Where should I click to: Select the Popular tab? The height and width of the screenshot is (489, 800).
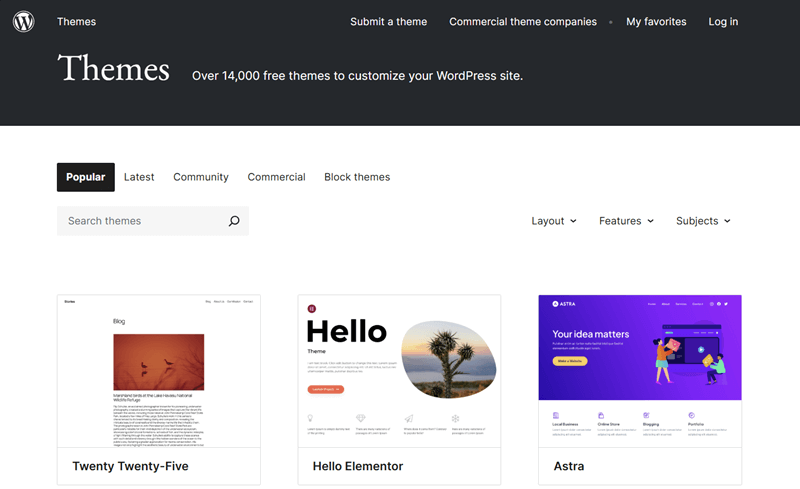86,177
